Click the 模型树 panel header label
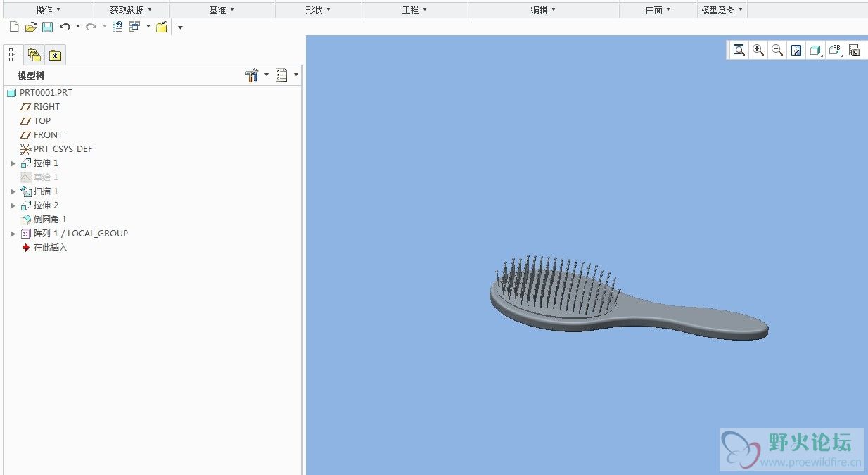The height and width of the screenshot is (475, 868). click(x=31, y=75)
